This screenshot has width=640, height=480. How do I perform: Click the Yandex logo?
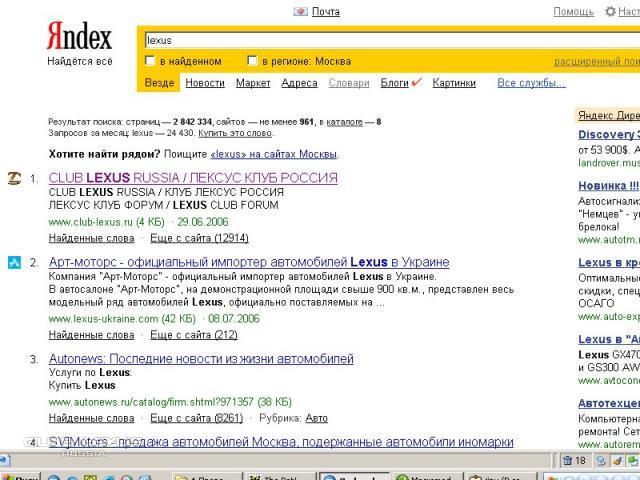point(80,38)
